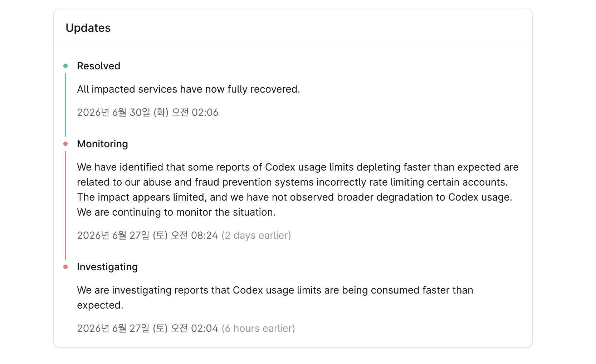Screen dimensions: 596x364
Task: Select the Updates card heading
Action: (88, 28)
